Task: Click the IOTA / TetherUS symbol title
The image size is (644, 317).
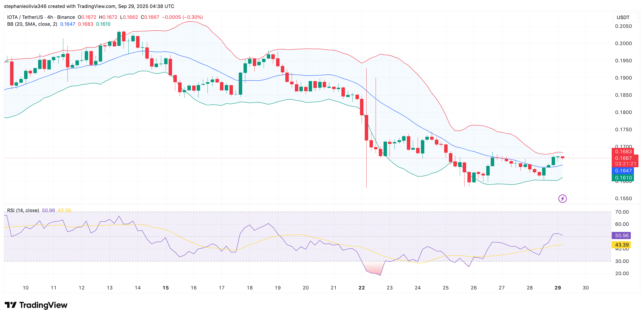Action: pyautogui.click(x=25, y=17)
